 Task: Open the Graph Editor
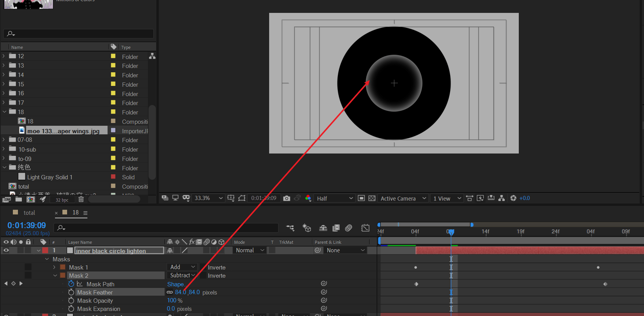pyautogui.click(x=365, y=228)
